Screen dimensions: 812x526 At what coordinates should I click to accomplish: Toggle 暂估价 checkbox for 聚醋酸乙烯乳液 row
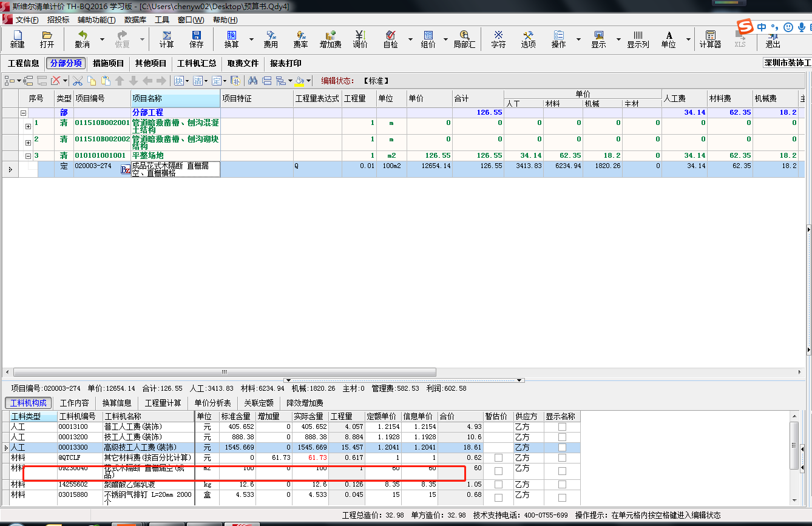point(498,485)
